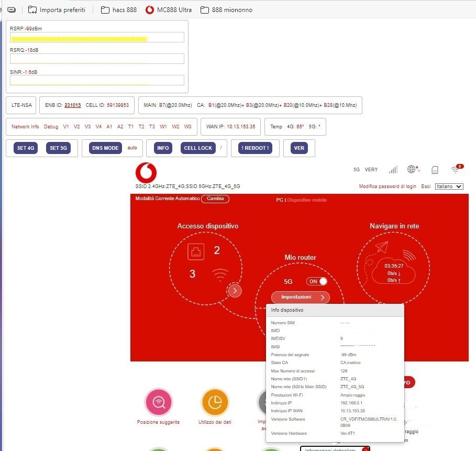Viewport: 476px width, 451px height.
Task: Click the Indirizzo IP value 192.168.0.1
Action: click(x=351, y=403)
